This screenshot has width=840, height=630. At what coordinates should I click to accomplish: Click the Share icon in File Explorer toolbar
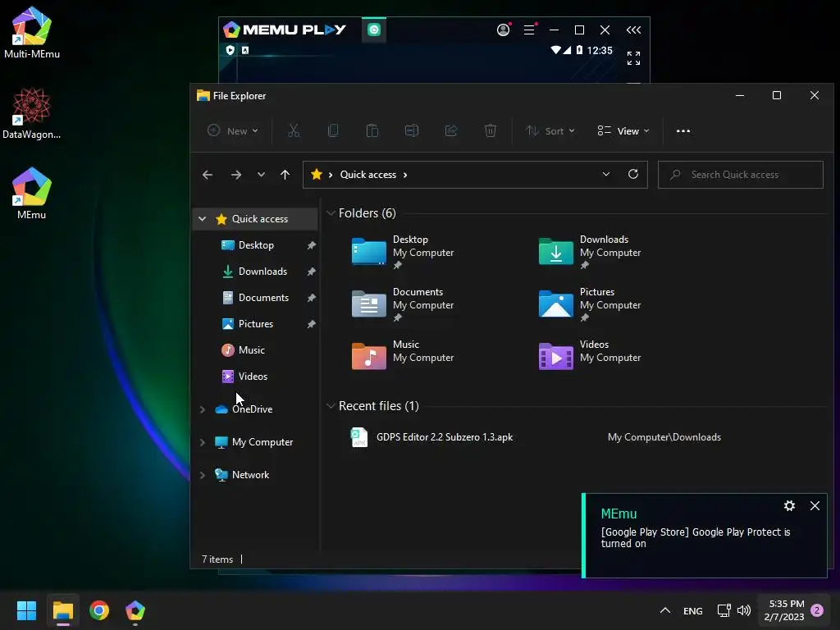451,130
